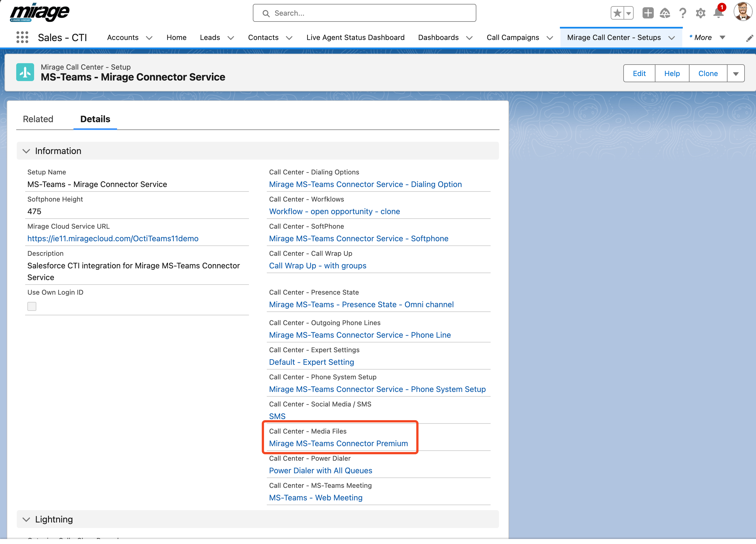This screenshot has width=756, height=544.
Task: Click the Softphone Height value 475
Action: [34, 211]
